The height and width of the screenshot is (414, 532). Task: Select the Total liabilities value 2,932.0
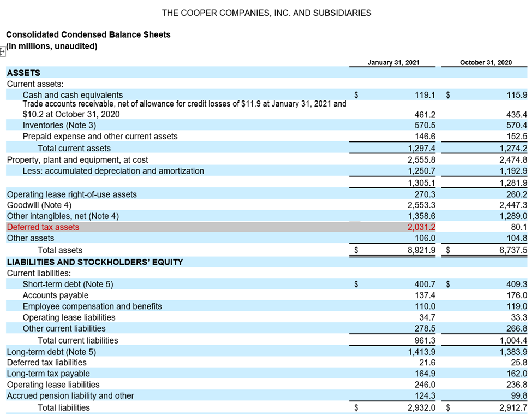pos(421,407)
